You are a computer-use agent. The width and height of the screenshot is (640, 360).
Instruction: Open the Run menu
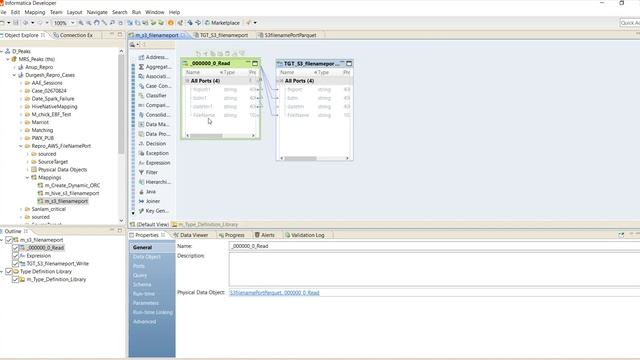click(136, 12)
